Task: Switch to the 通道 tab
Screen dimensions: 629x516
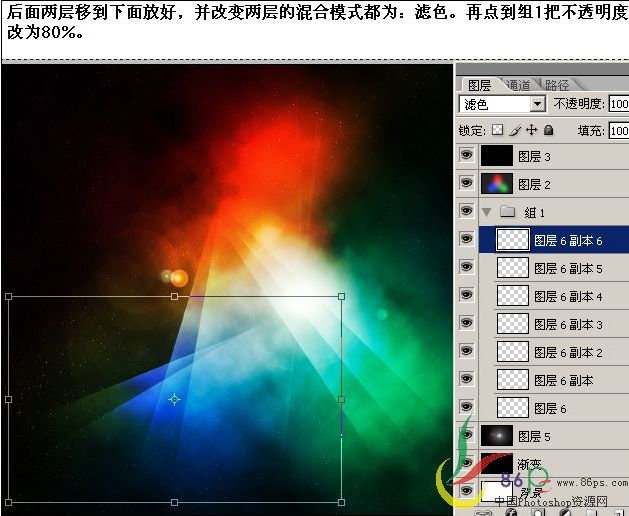Action: coord(518,85)
